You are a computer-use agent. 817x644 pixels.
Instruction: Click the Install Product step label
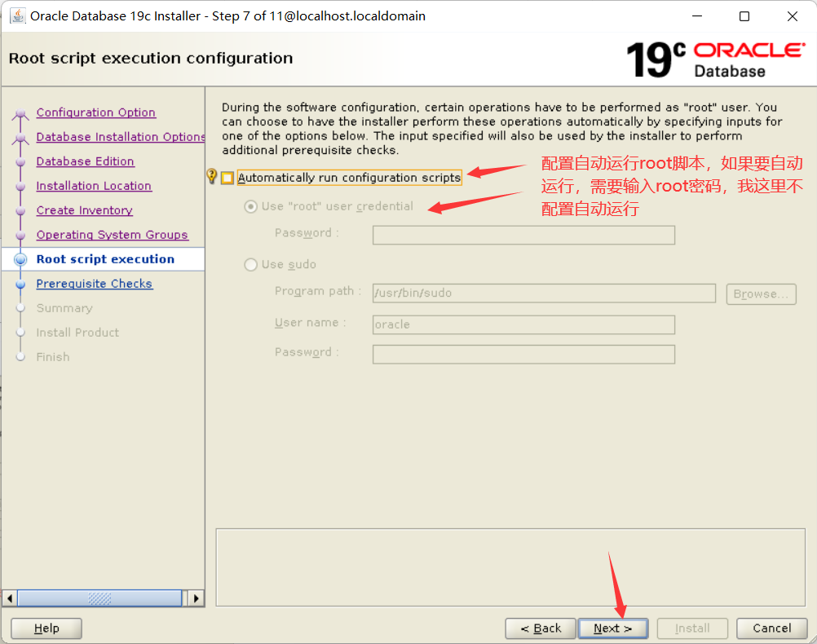pos(77,333)
